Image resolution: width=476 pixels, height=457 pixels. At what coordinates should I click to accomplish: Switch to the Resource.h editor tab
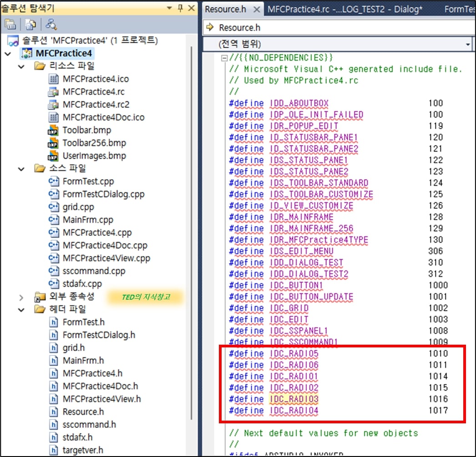[x=225, y=9]
